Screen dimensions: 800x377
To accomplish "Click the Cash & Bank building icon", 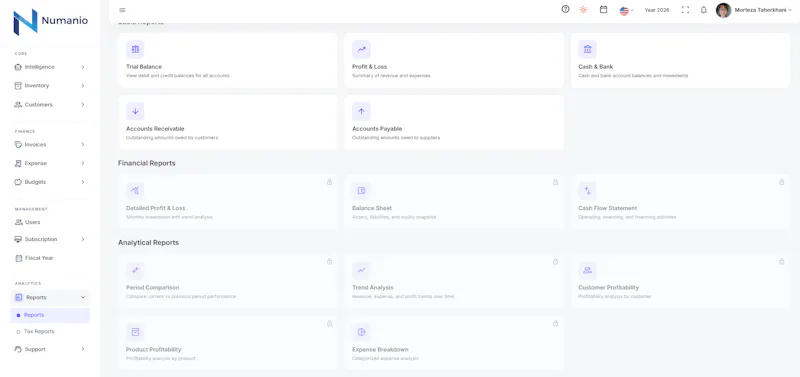I will 587,49.
